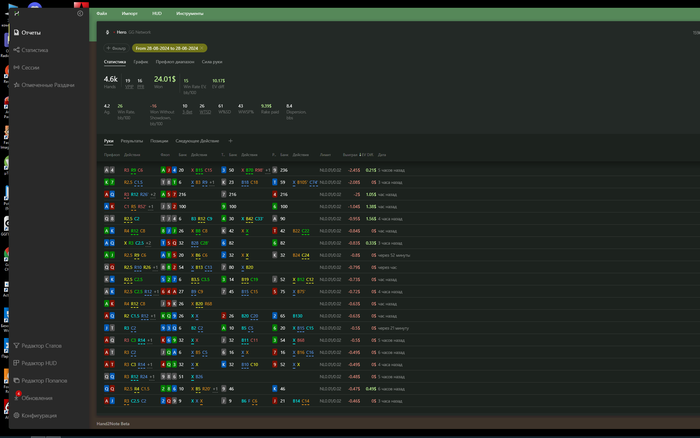The width and height of the screenshot is (700, 438).
Task: Collapse the sidebar with the arrow icon
Action: point(80,13)
